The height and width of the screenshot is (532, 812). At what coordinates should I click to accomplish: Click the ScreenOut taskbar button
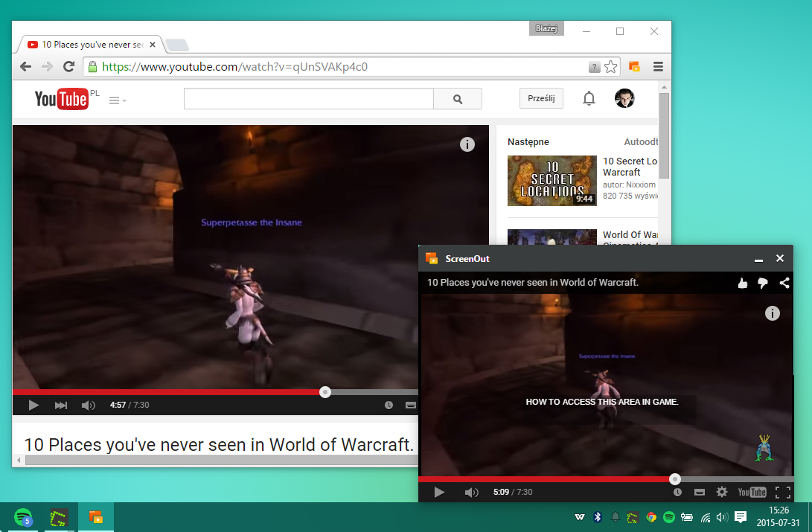coord(96,517)
